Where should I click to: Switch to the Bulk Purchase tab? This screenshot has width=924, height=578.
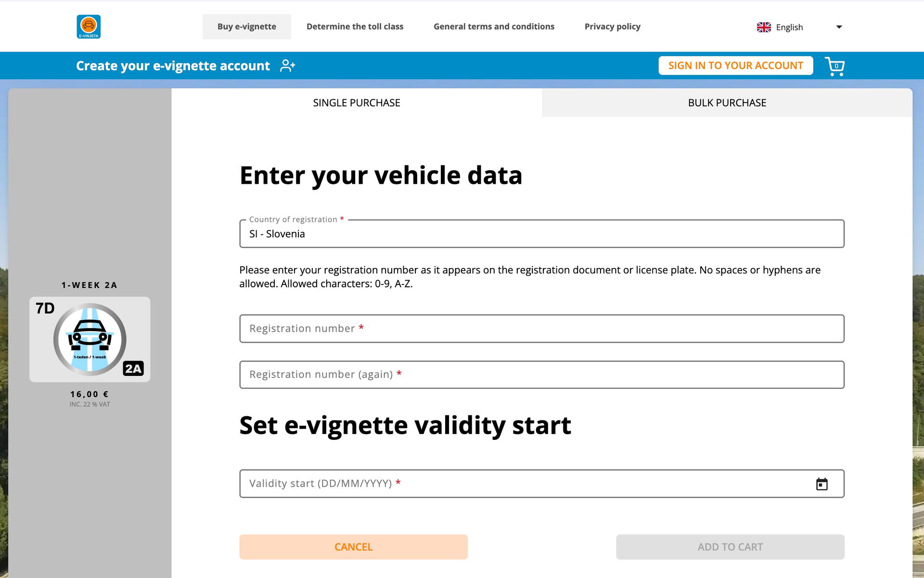[x=727, y=103]
